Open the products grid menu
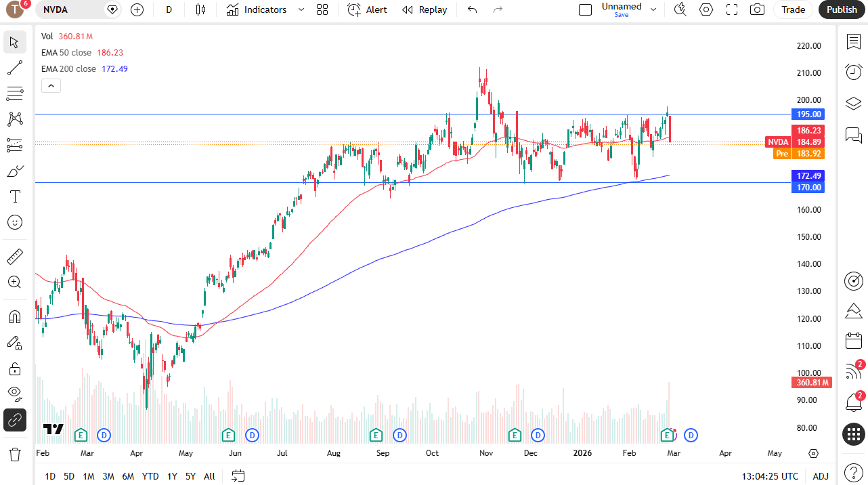This screenshot has width=868, height=485. point(853,434)
